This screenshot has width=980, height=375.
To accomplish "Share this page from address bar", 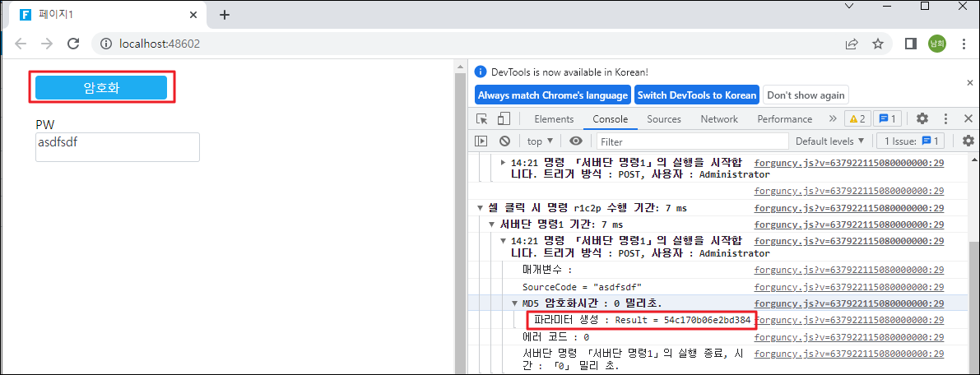I will tap(852, 44).
